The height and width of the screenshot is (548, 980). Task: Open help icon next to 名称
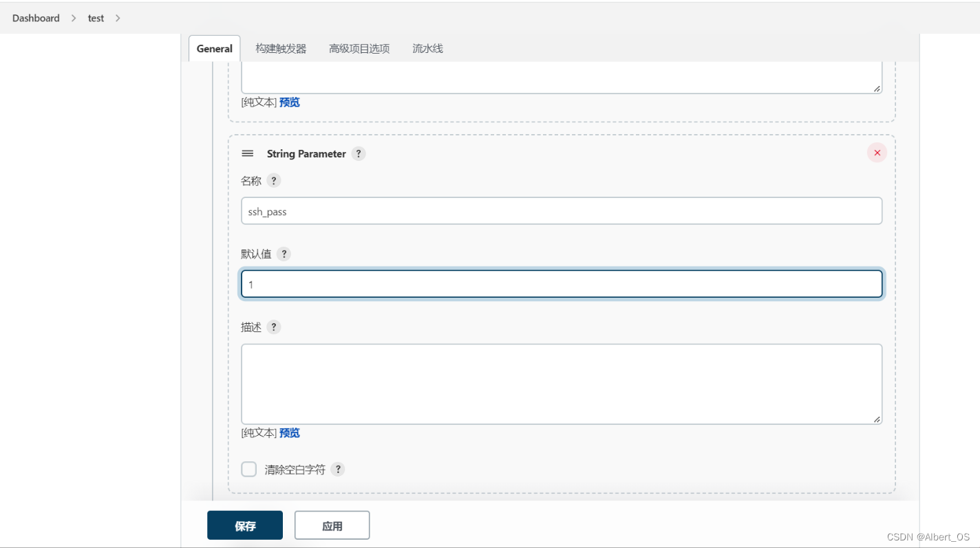click(x=274, y=181)
